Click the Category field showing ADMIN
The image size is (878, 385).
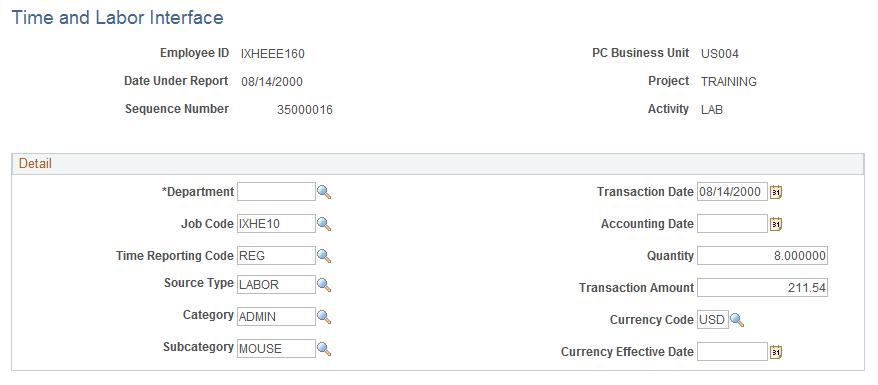(277, 316)
